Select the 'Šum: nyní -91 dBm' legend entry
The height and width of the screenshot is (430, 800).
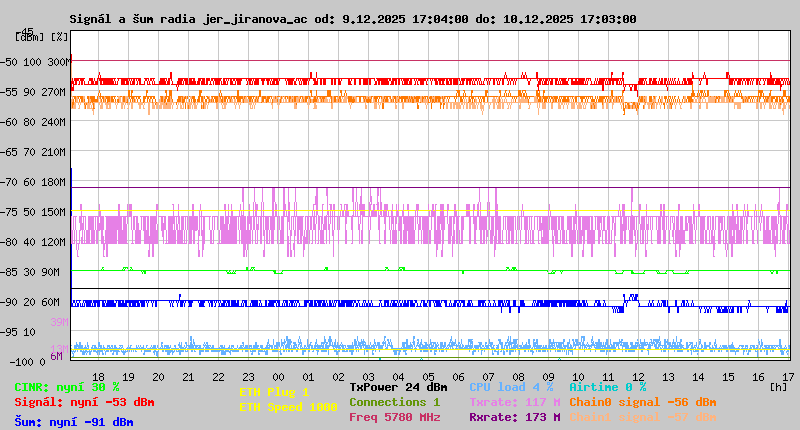click(74, 422)
